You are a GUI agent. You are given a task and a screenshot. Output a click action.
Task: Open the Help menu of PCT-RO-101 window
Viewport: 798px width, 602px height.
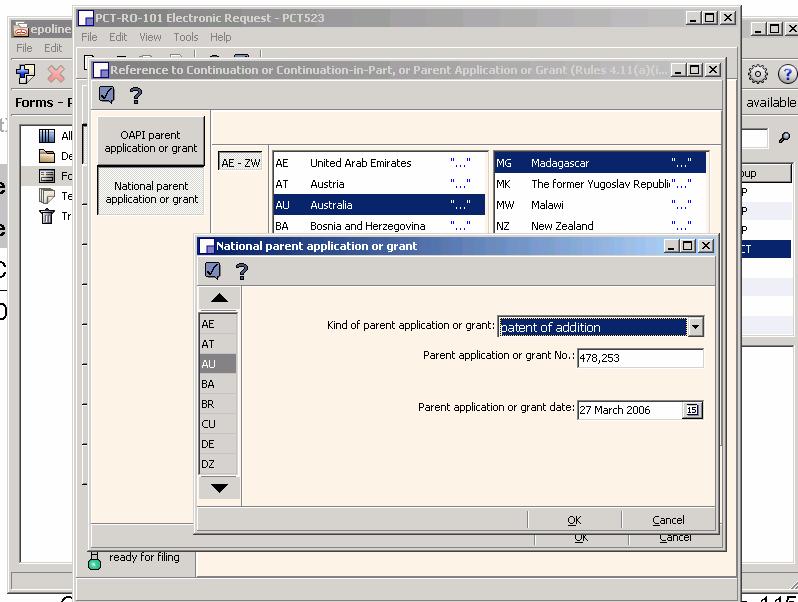[220, 37]
